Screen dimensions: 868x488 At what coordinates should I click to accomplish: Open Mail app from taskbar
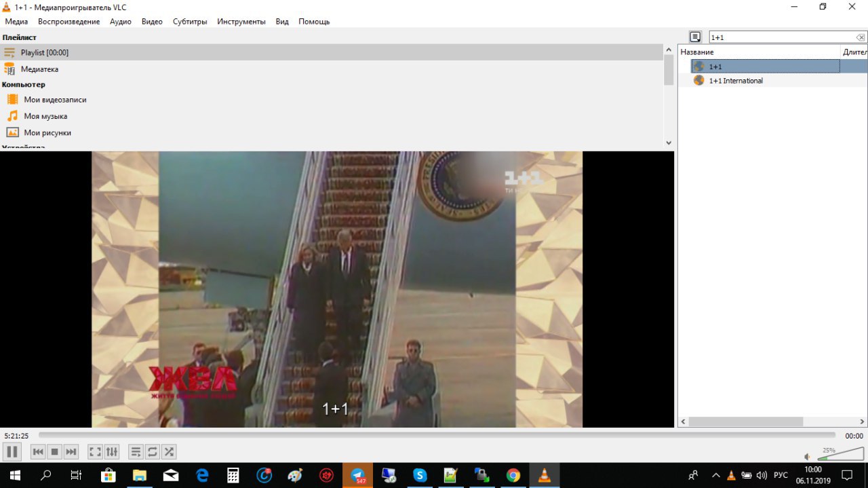(170, 475)
